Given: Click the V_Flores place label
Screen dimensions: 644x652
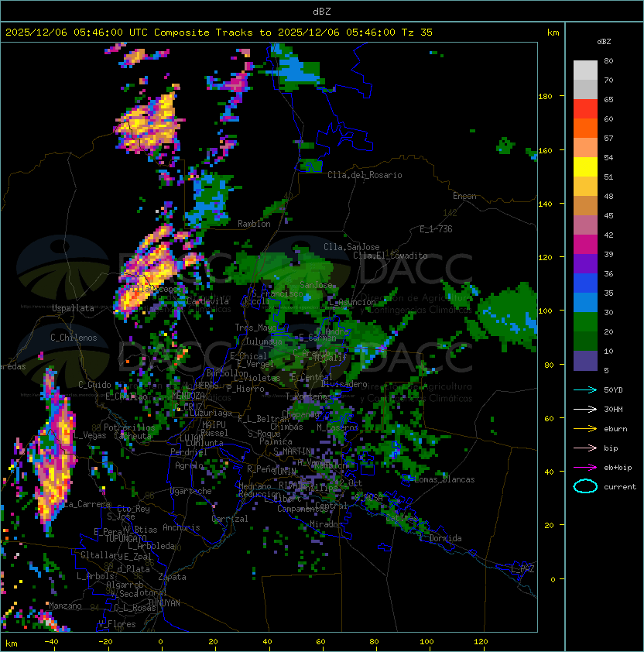Looking at the screenshot, I should tap(117, 624).
